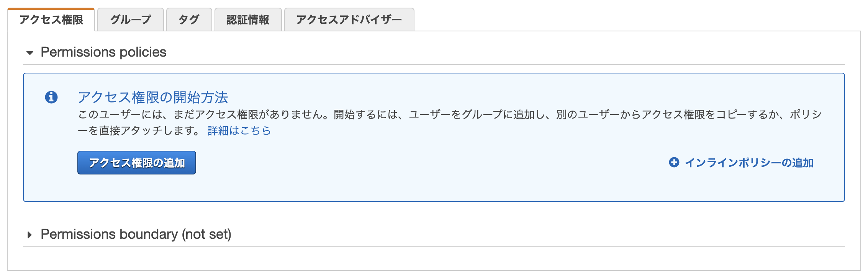The height and width of the screenshot is (277, 868).
Task: Click the Permissions boundary (not set) label
Action: tap(136, 234)
